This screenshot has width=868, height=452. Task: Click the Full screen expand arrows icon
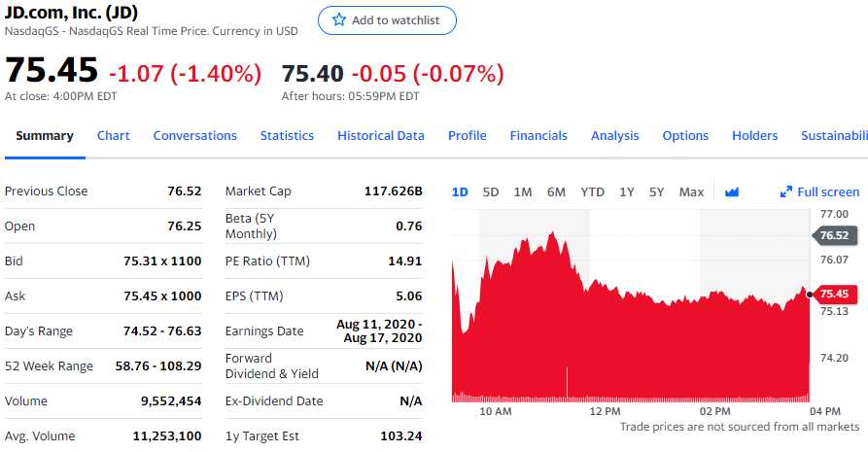pos(786,191)
